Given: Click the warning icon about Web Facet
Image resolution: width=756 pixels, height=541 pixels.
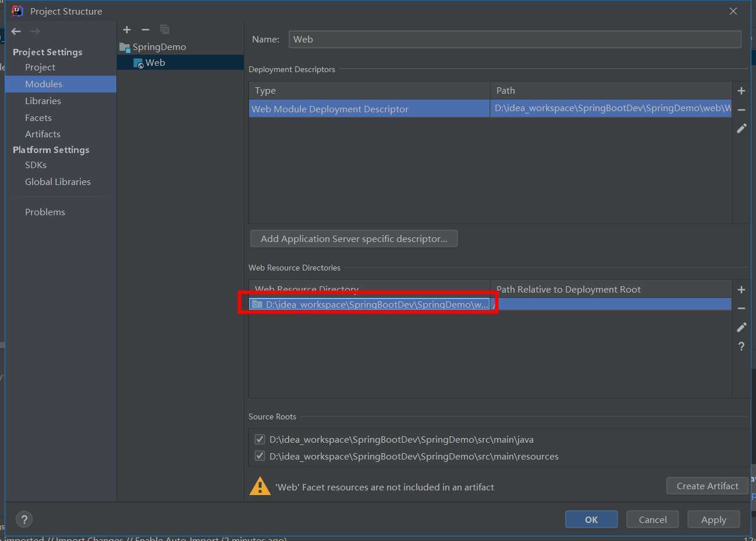Looking at the screenshot, I should pyautogui.click(x=260, y=486).
